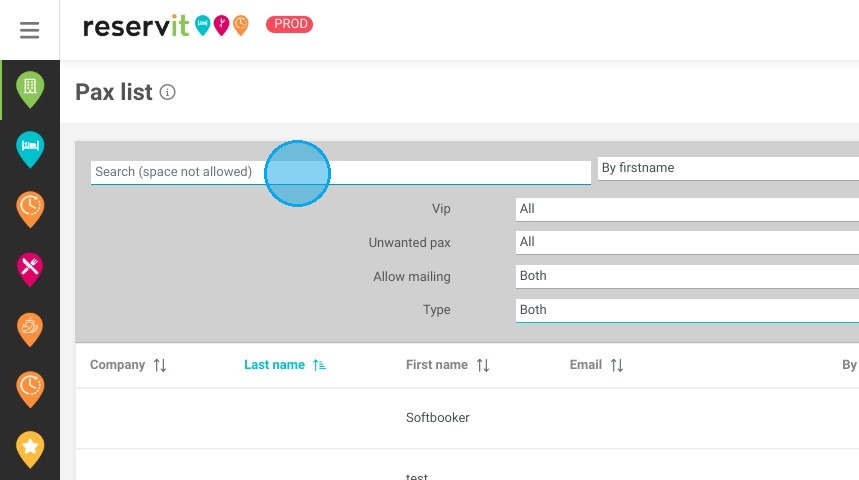Click the PROD environment badge
859x480 pixels.
[289, 24]
